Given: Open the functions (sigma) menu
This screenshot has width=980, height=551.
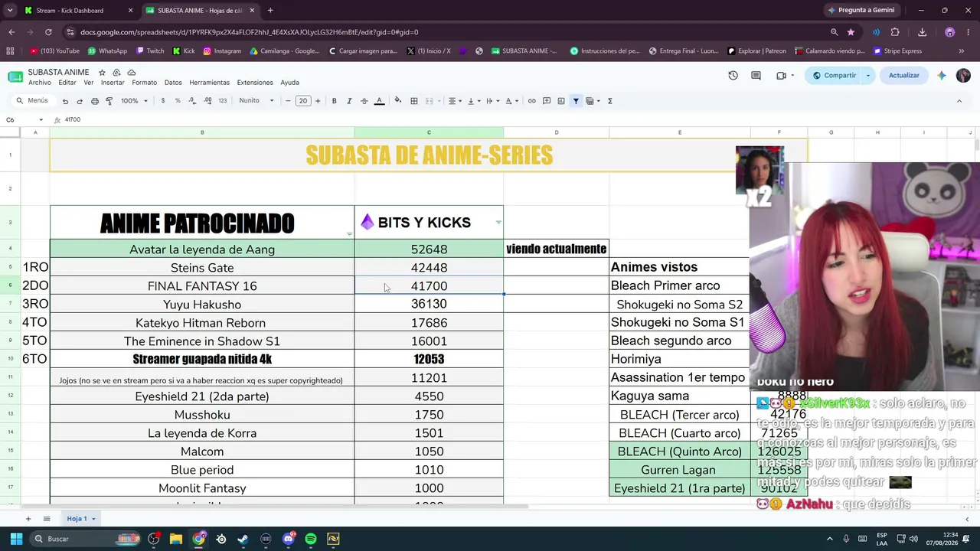Looking at the screenshot, I should 609,101.
